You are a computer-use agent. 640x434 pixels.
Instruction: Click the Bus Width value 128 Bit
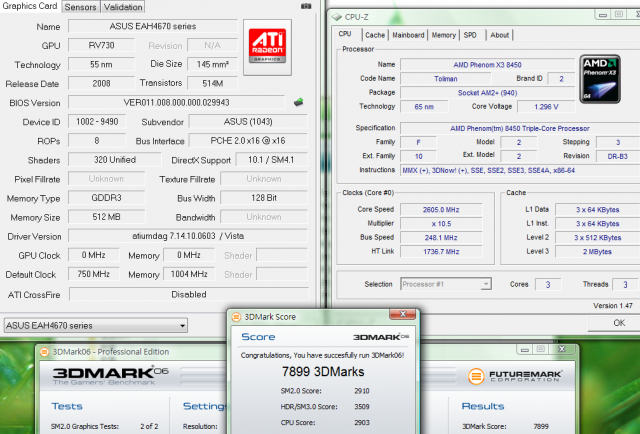[x=264, y=198]
